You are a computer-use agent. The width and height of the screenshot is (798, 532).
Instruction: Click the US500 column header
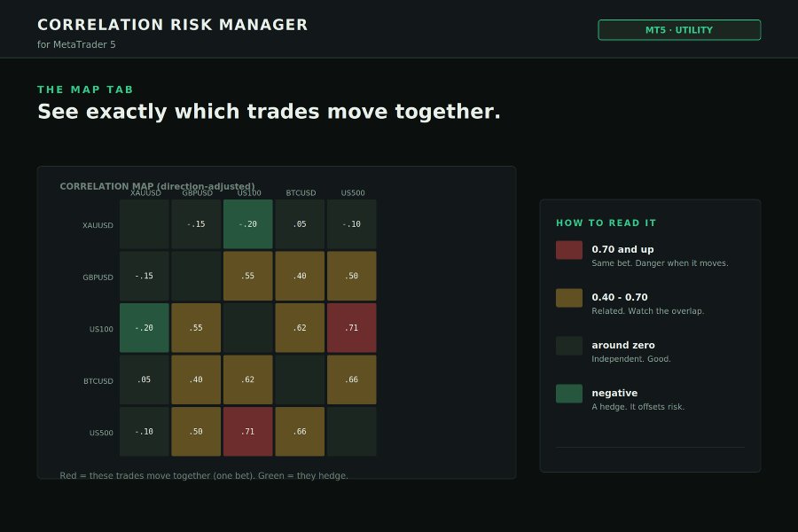coord(353,193)
